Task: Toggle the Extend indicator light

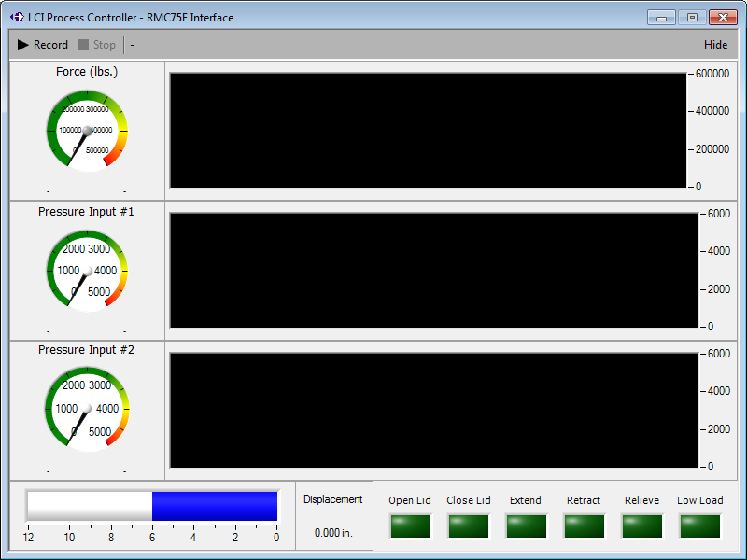Action: tap(526, 525)
